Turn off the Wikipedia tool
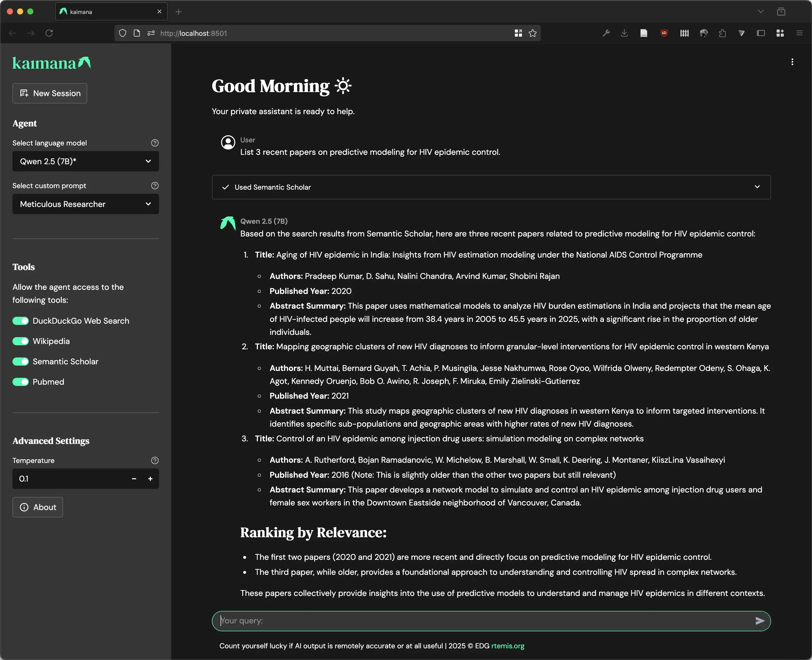812x660 pixels. (x=21, y=341)
